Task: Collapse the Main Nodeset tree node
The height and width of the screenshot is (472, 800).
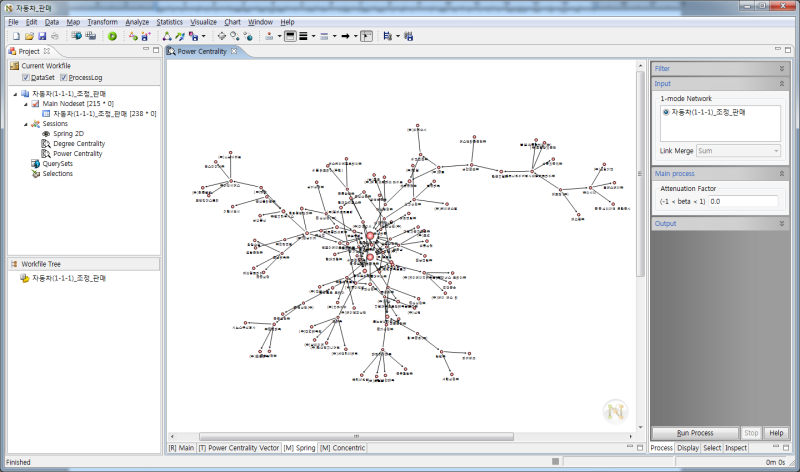Action: [26, 104]
